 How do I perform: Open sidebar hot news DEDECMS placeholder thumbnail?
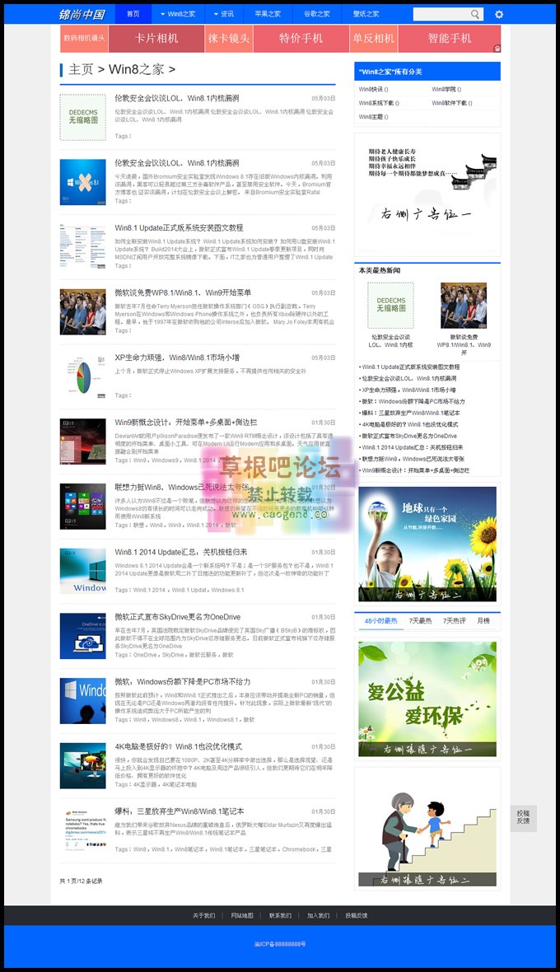click(390, 306)
